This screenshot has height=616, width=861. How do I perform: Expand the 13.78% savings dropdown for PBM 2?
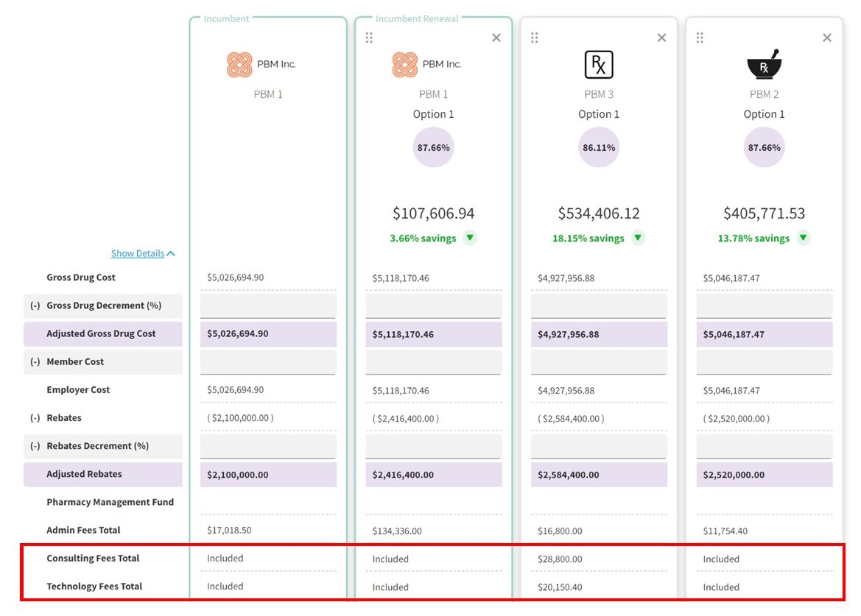click(x=803, y=238)
